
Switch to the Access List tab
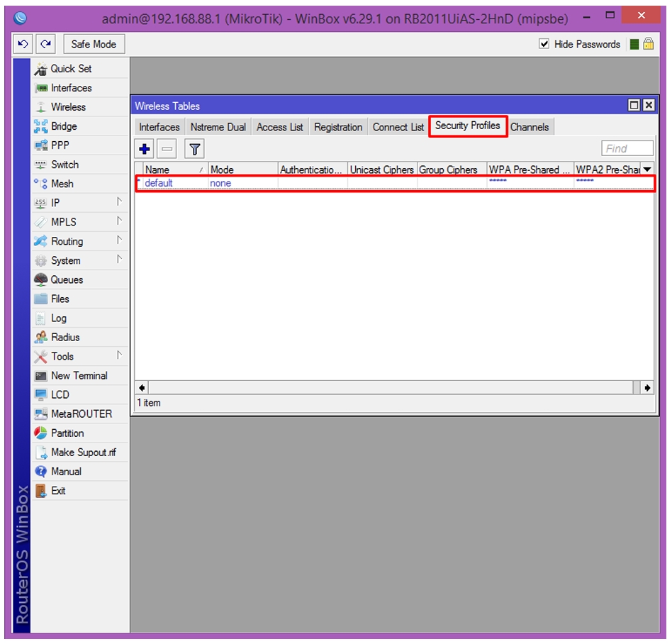coord(280,128)
